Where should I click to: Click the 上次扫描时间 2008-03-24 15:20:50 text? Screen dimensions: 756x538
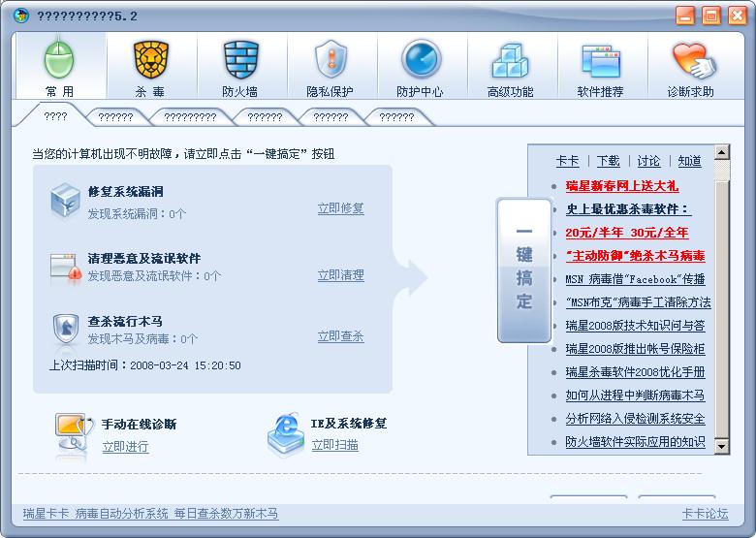click(x=145, y=364)
